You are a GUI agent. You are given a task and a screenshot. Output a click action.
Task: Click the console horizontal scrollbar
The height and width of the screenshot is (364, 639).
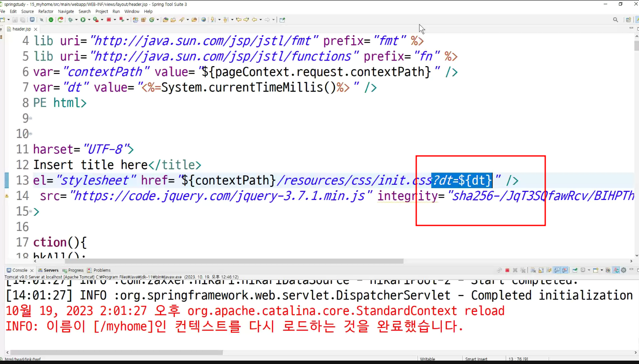click(x=117, y=352)
